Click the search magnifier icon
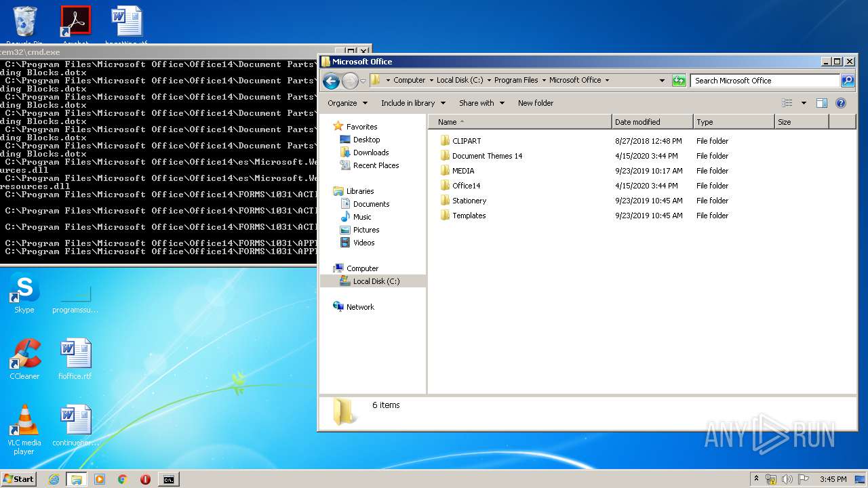868x488 pixels. click(848, 81)
